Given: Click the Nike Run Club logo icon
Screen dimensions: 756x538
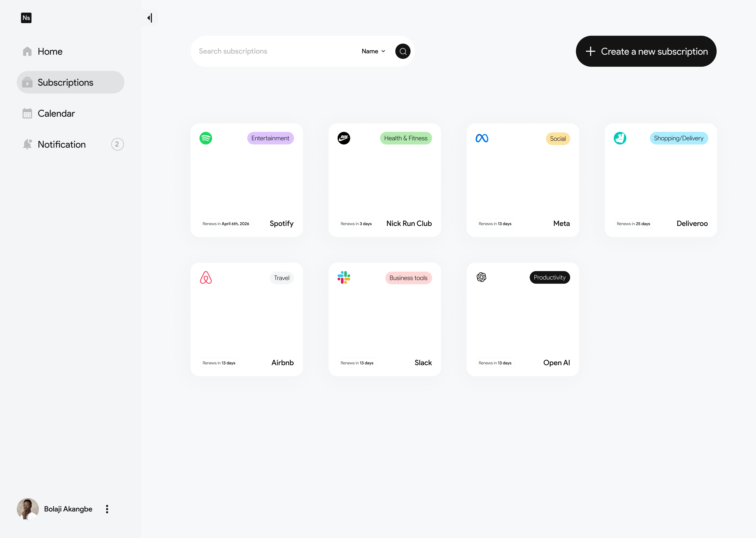Looking at the screenshot, I should pos(344,138).
